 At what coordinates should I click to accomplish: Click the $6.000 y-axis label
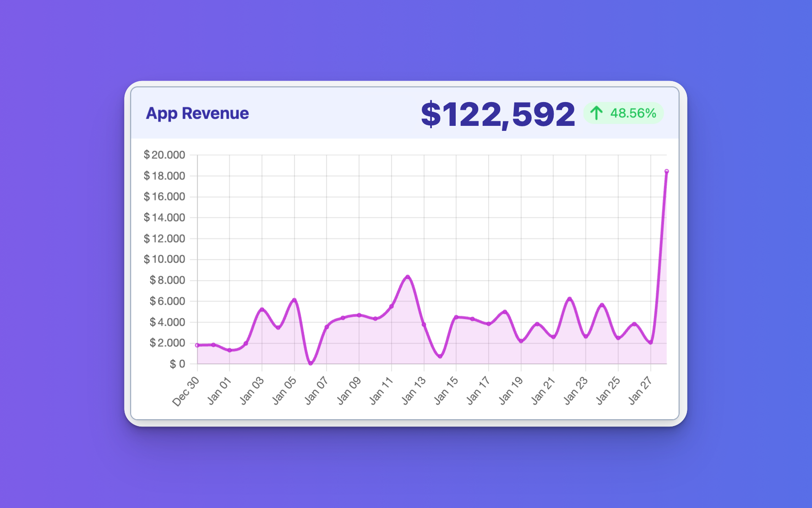click(x=167, y=301)
